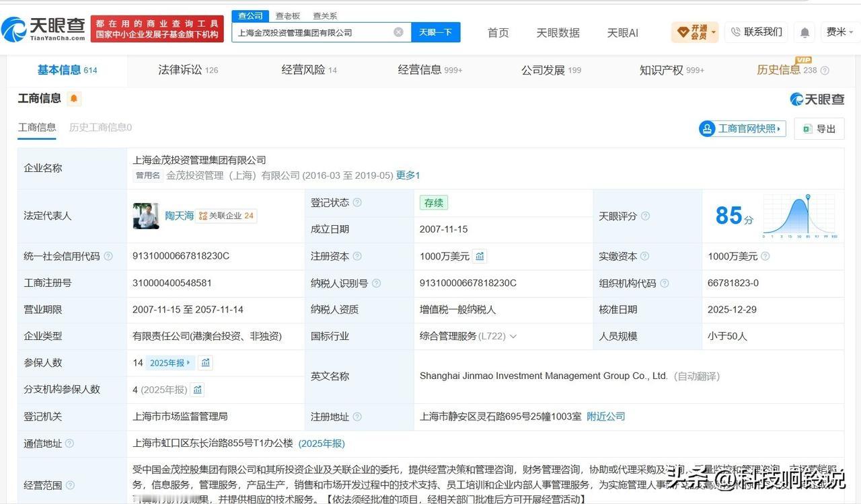Click help icon beside 历史信息 tab
This screenshot has width=861, height=504.
coord(825,71)
